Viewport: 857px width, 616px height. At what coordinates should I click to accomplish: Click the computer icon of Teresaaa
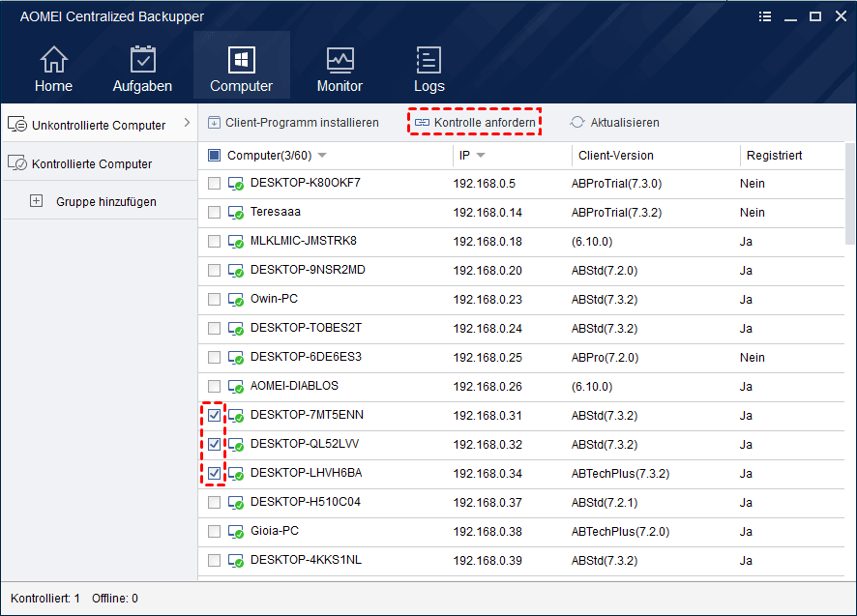tap(236, 213)
